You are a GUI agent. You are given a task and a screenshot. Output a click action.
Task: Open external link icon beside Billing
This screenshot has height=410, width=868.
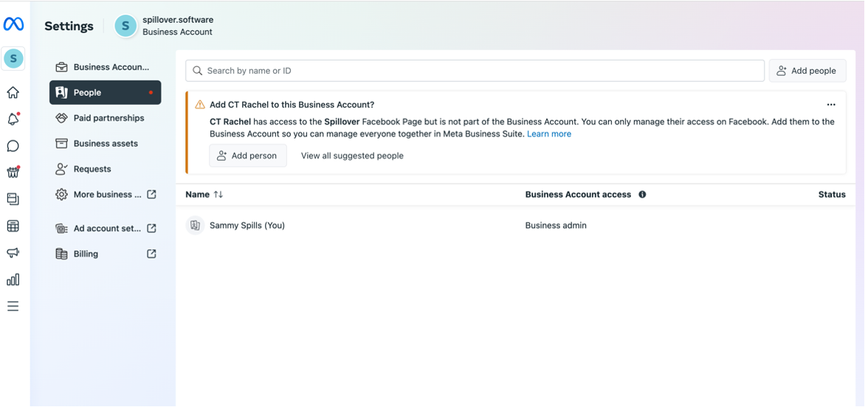point(151,254)
